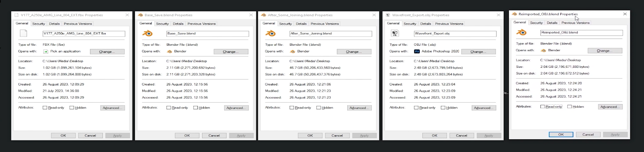
Task: Click size value '46.7 GB (50,206,433,560 bytes)'
Action: click(315, 68)
